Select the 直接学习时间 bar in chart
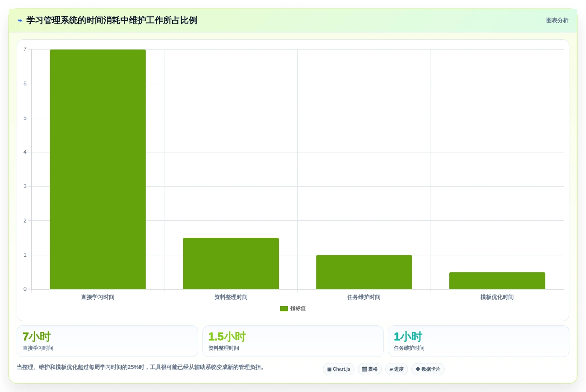586x392 pixels. (98, 169)
